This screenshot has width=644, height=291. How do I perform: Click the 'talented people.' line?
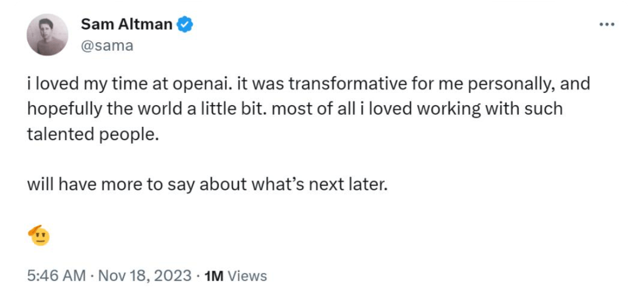point(93,135)
